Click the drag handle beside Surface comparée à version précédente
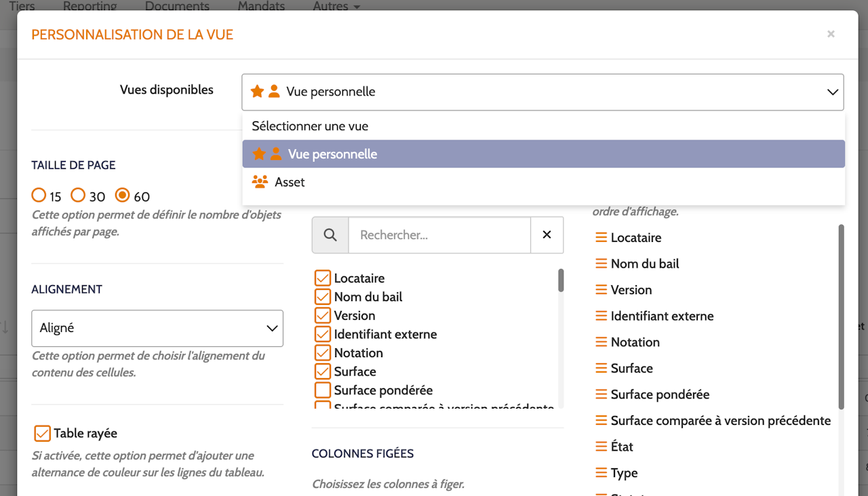 tap(601, 421)
